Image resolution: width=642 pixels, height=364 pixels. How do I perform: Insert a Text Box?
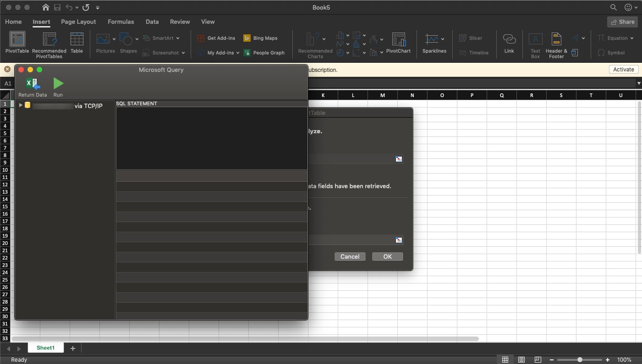(535, 43)
